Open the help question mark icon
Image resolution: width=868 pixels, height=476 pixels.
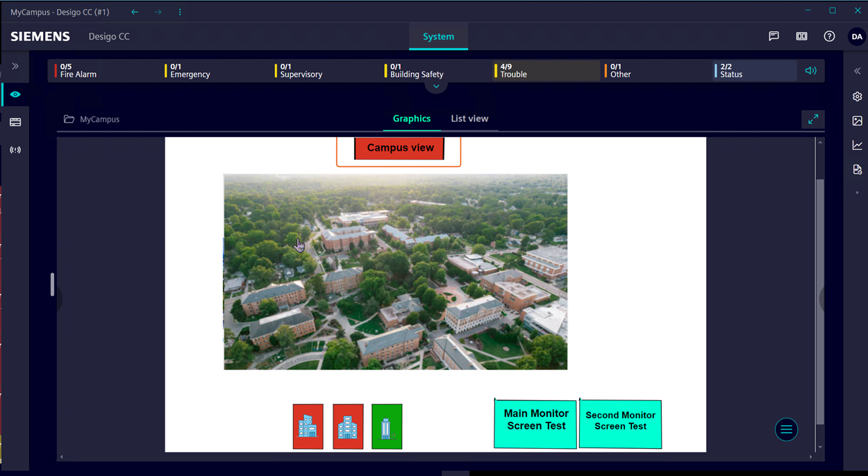tap(829, 36)
